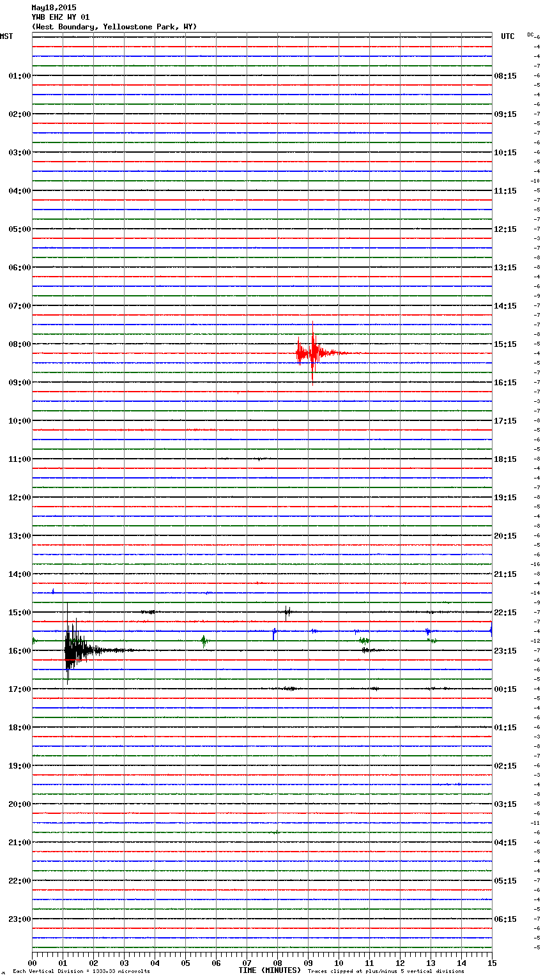Select the station code "YWB EHZ WY 01"
The width and height of the screenshot is (543, 980).
click(x=61, y=17)
